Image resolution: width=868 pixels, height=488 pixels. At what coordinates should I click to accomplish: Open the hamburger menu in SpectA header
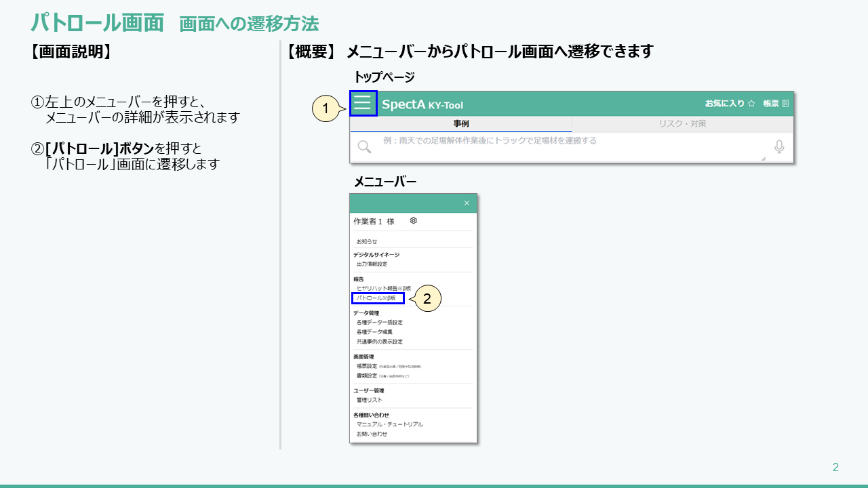point(363,104)
